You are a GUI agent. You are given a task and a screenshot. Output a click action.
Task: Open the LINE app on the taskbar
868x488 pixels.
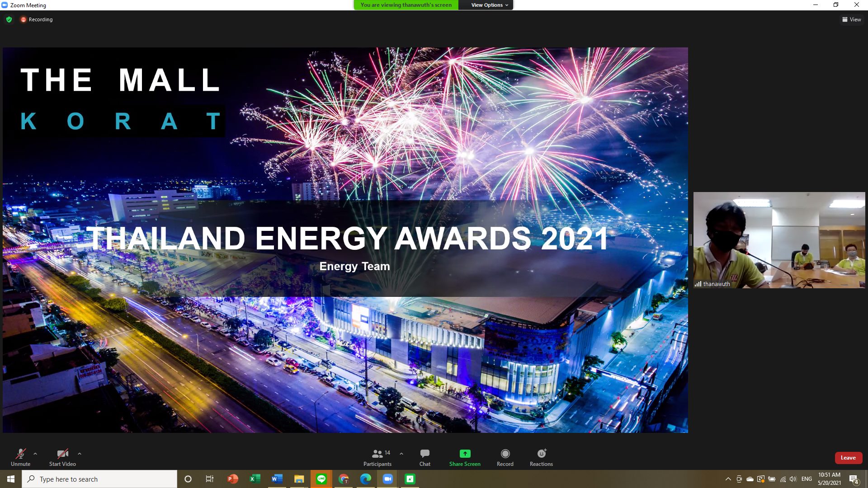[x=321, y=479]
